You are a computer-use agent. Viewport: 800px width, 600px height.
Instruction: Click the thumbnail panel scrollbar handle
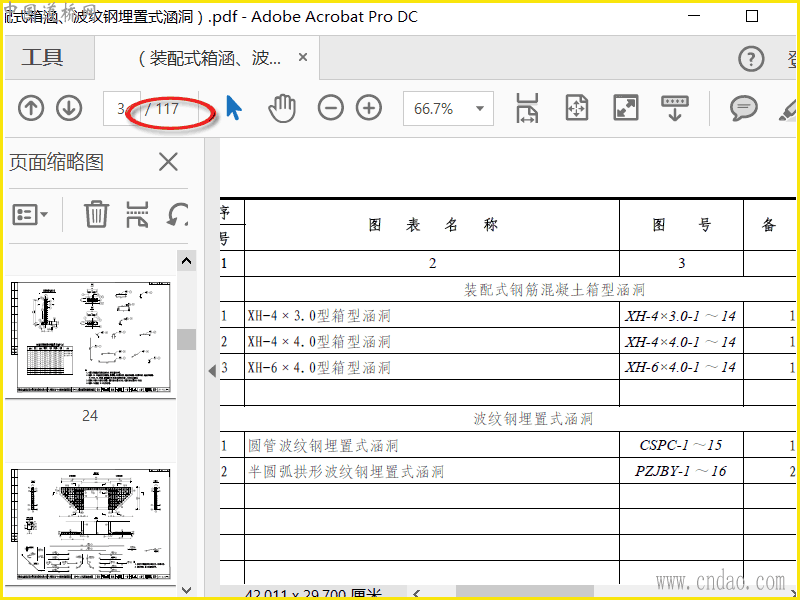point(186,339)
